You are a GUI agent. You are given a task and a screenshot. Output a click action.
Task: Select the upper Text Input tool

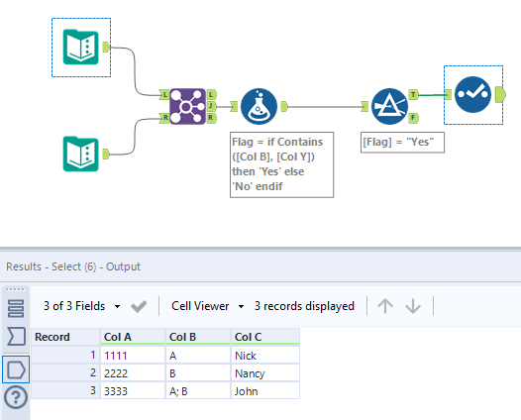81,47
